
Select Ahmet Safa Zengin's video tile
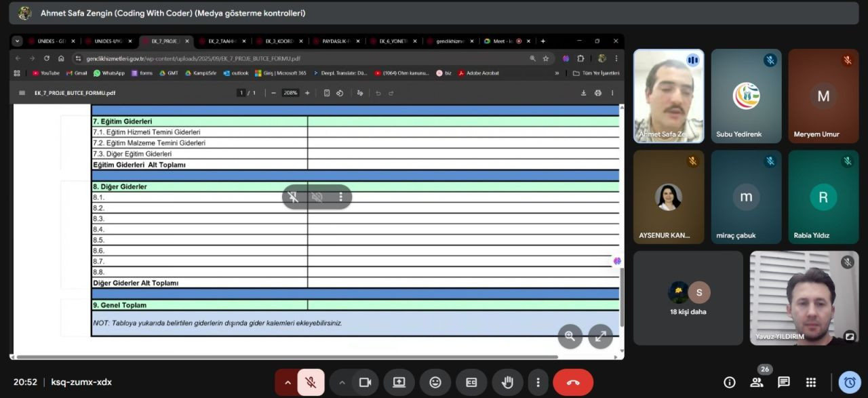(x=669, y=96)
